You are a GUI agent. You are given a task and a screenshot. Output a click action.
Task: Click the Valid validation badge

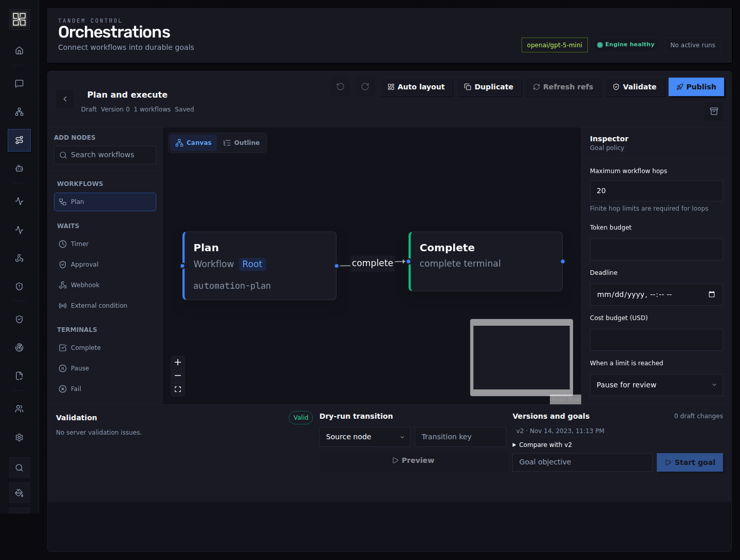(x=301, y=418)
